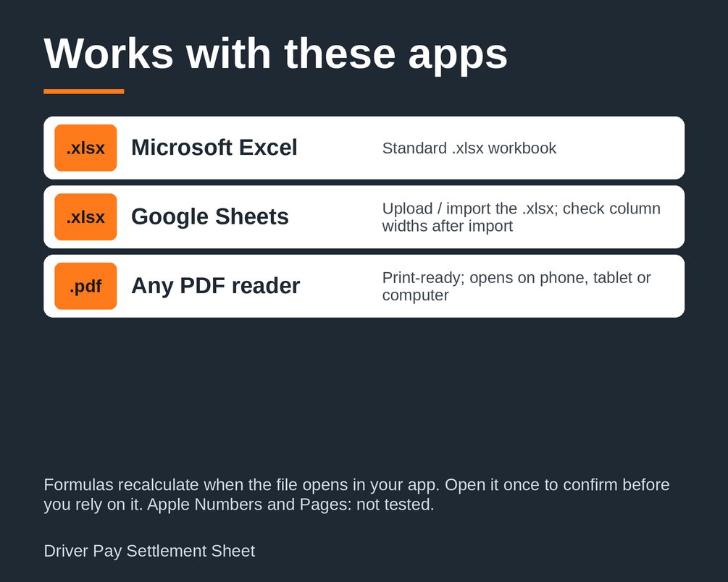Click the 'Standard .xlsx workbook' description
This screenshot has height=582, width=728.
point(469,148)
